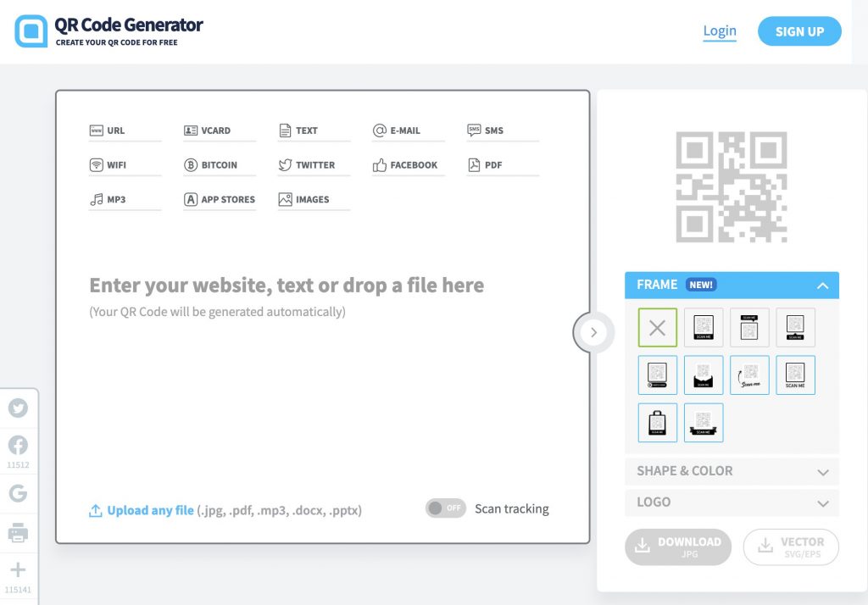The image size is (868, 605).
Task: Expand the SHAPE & COLOR section
Action: [732, 471]
